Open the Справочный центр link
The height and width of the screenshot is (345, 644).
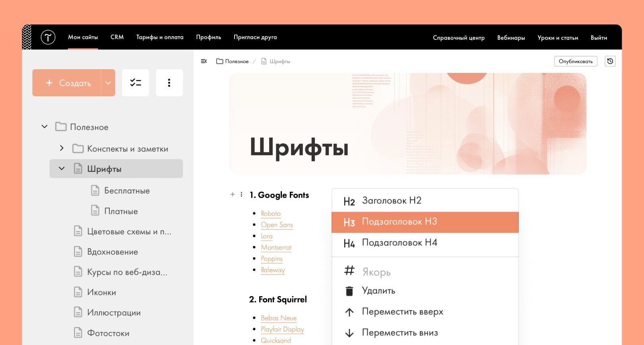pyautogui.click(x=459, y=38)
